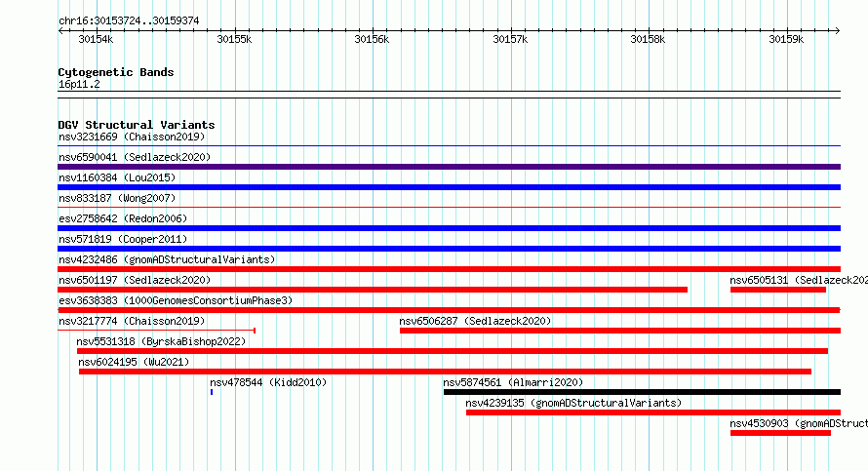Click the 30159k ruler position label
The height and width of the screenshot is (471, 868).
(x=787, y=39)
